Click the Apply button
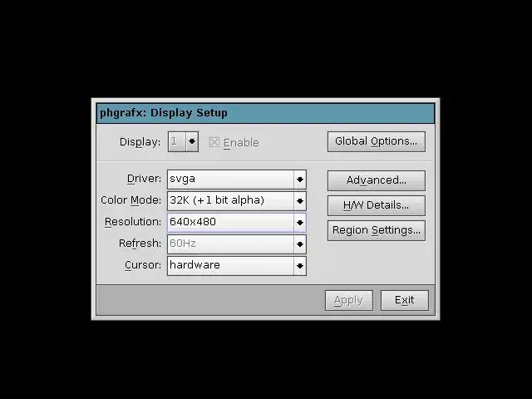532x399 pixels. [x=349, y=300]
